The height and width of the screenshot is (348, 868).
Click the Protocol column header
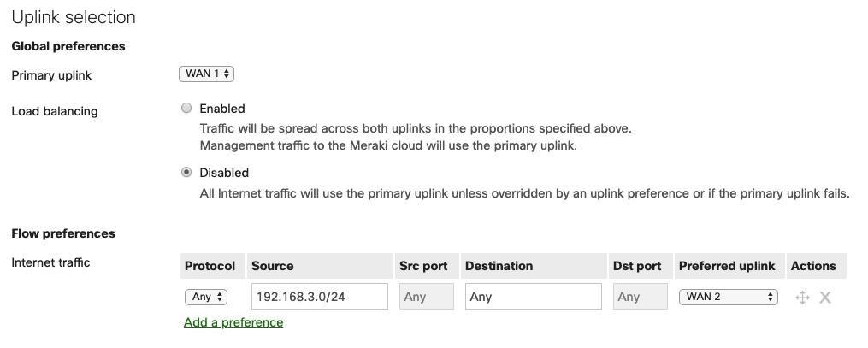[x=210, y=266]
